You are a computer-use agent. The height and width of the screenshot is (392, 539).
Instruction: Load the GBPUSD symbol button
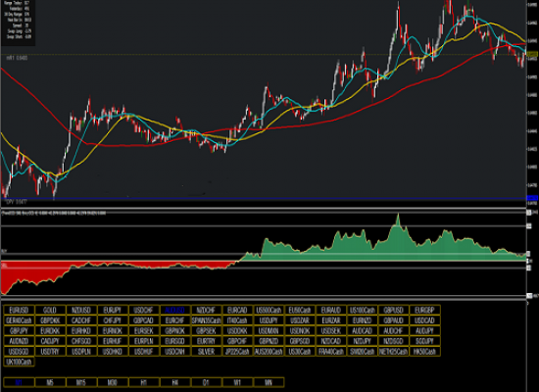click(394, 310)
